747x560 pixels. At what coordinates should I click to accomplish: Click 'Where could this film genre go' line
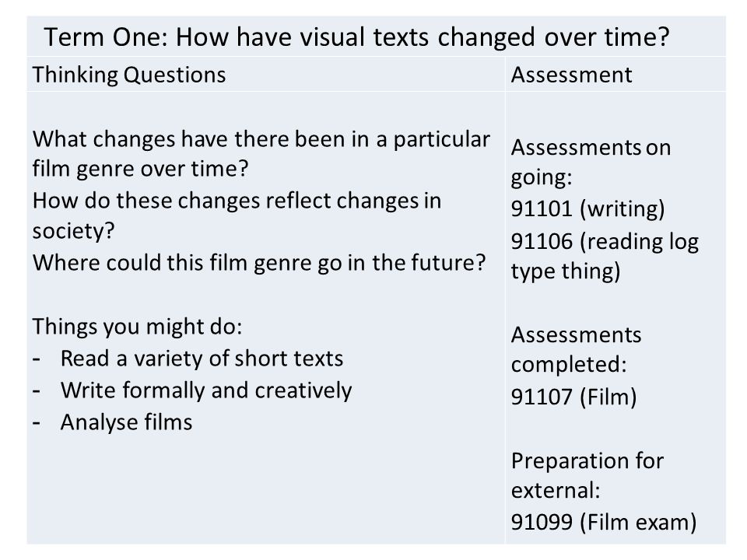(x=258, y=262)
